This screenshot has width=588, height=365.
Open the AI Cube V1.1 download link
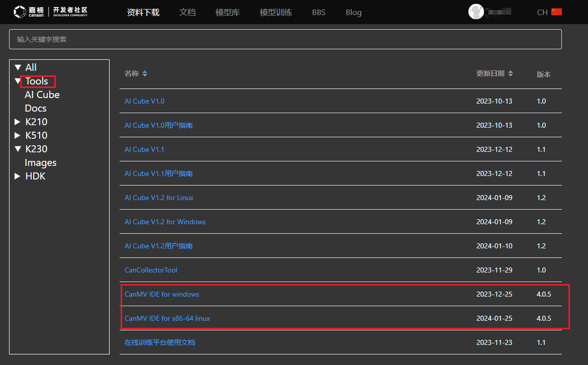click(x=144, y=149)
